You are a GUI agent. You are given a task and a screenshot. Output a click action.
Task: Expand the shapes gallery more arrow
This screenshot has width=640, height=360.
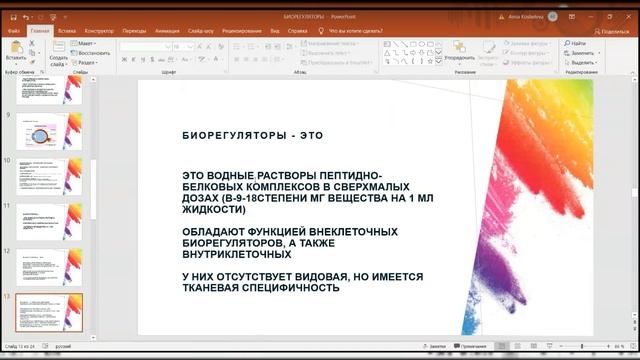coord(438,61)
